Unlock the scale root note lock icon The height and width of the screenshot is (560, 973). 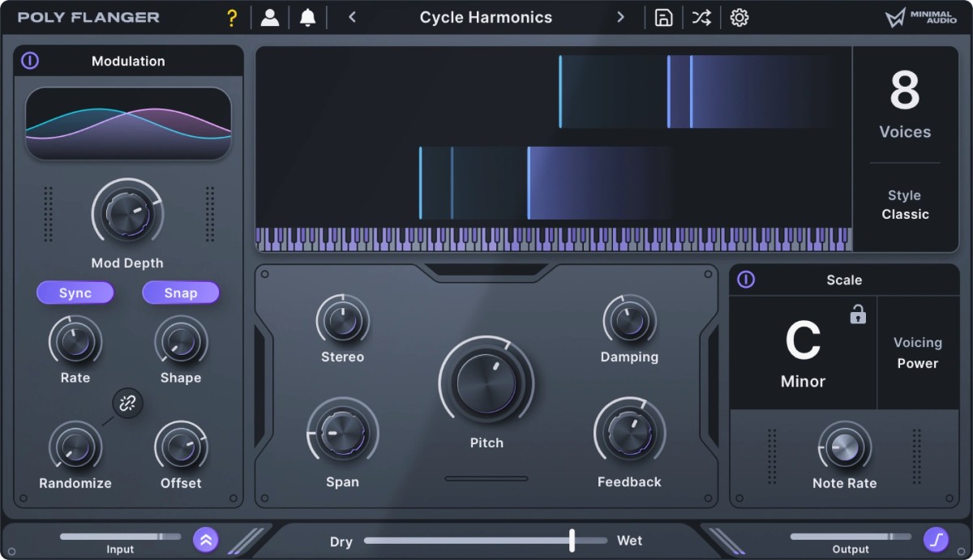(857, 315)
